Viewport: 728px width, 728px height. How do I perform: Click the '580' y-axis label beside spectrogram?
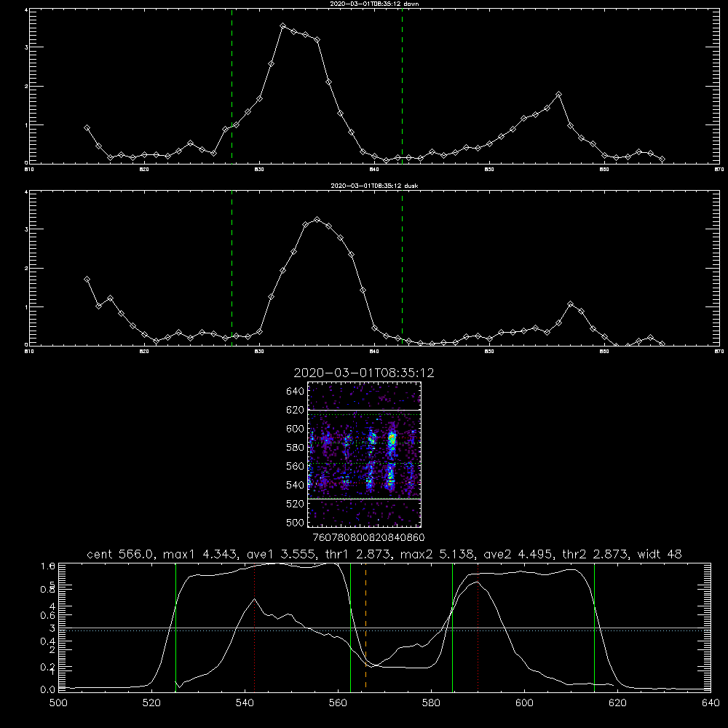(296, 448)
